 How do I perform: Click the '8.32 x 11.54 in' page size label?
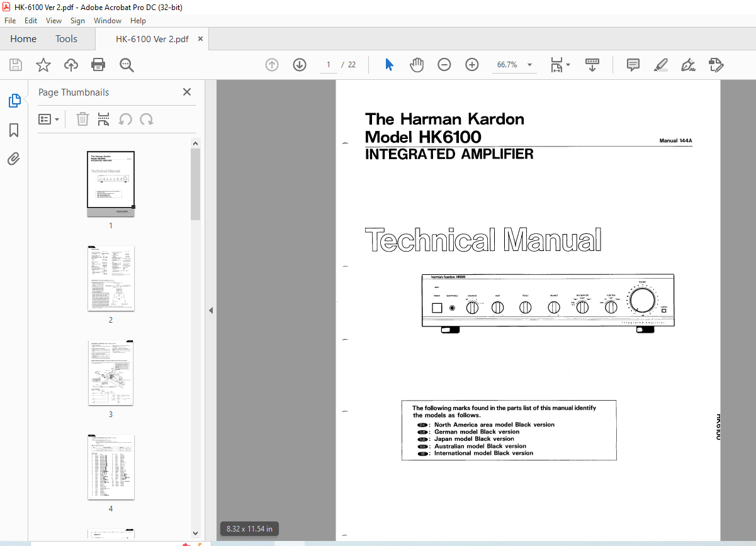(x=249, y=529)
